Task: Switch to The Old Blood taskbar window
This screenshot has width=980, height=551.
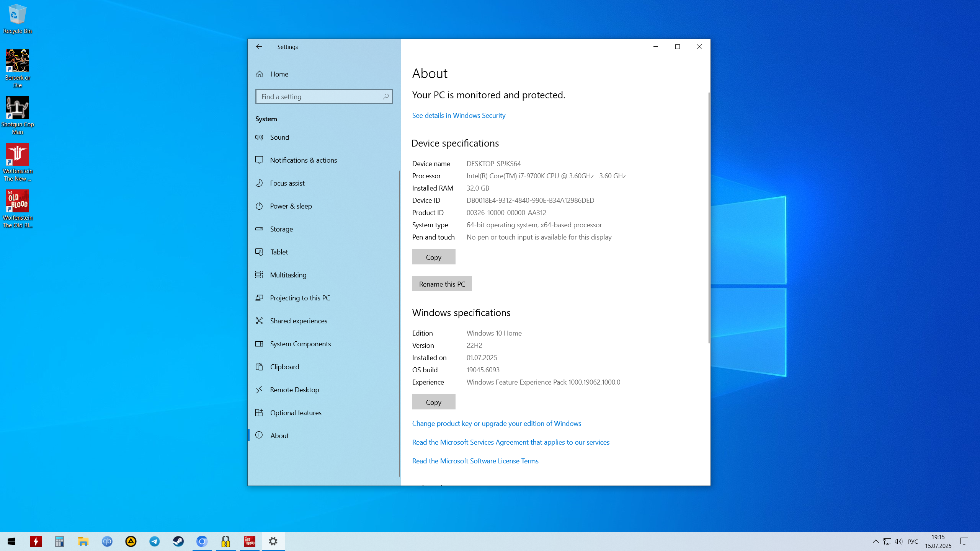Action: (x=250, y=541)
